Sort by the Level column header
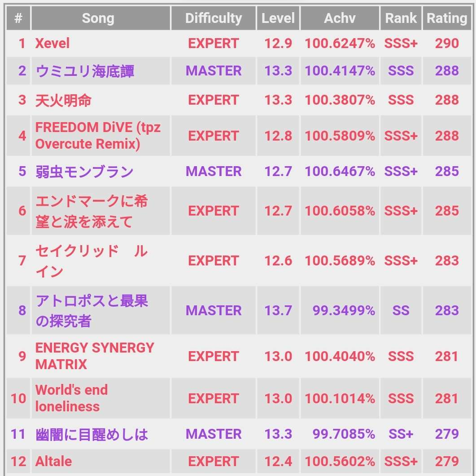Viewport: 476px width, 476px height. 278,18
